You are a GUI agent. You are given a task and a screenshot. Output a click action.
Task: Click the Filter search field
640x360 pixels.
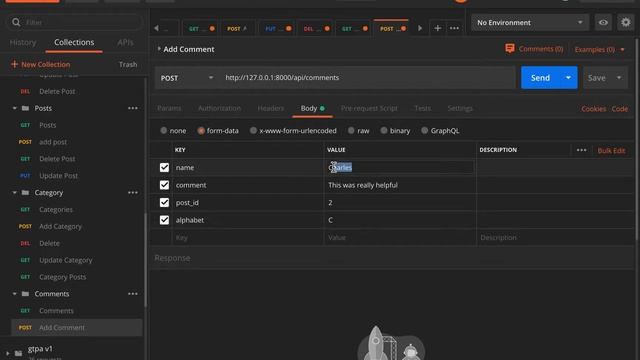coord(75,22)
